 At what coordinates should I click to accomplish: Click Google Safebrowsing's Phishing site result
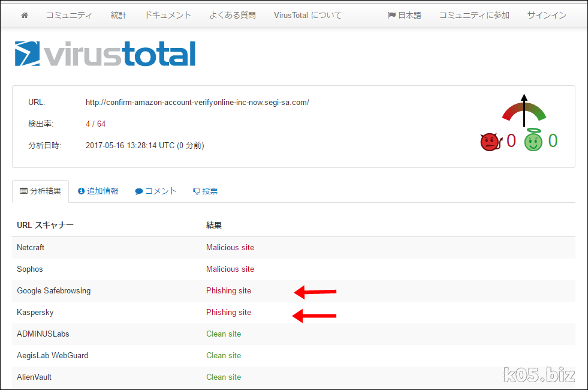click(229, 291)
